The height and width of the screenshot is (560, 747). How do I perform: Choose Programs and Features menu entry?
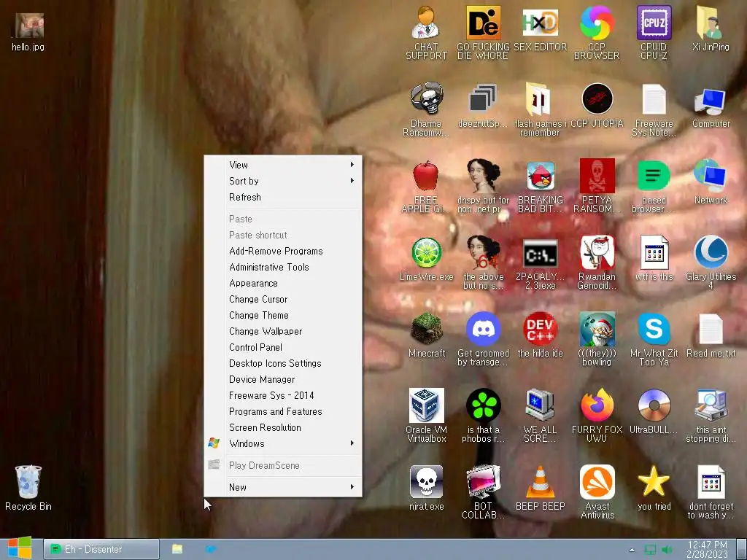(283, 411)
